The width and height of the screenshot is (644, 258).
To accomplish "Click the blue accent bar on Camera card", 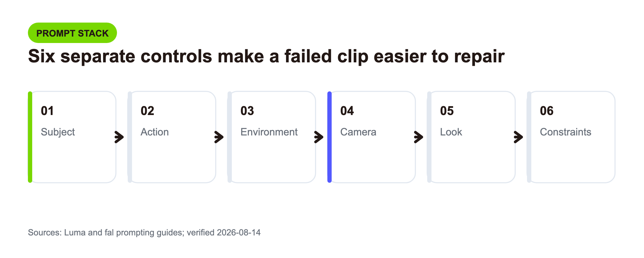I will [x=330, y=137].
